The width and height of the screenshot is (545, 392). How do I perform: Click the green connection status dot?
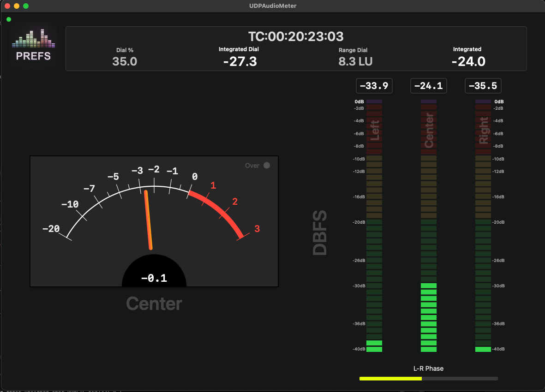(x=9, y=19)
